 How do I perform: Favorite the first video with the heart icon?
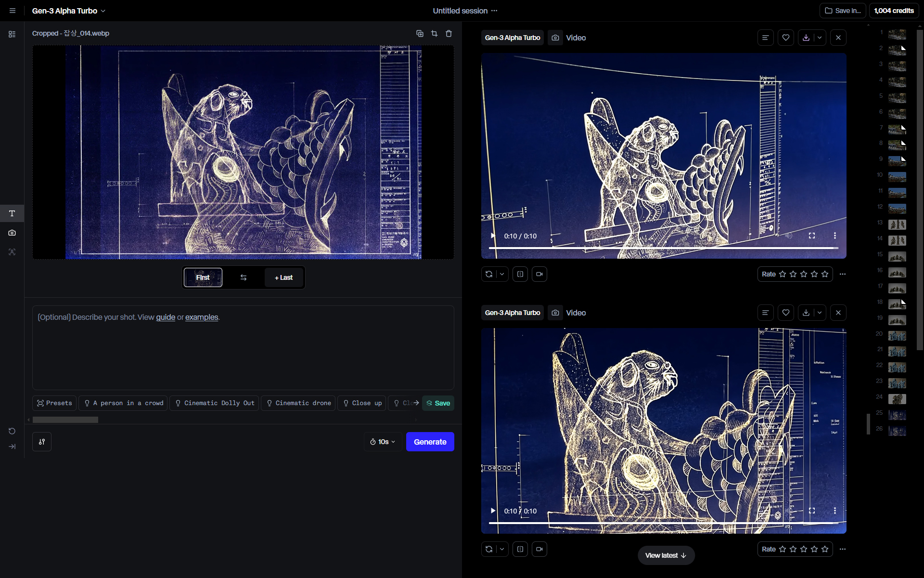(786, 38)
